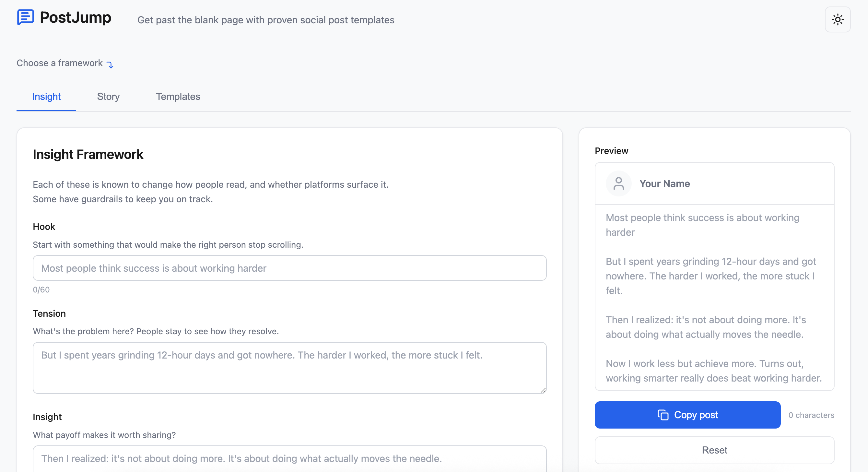Click the 0 characters count label

(811, 415)
